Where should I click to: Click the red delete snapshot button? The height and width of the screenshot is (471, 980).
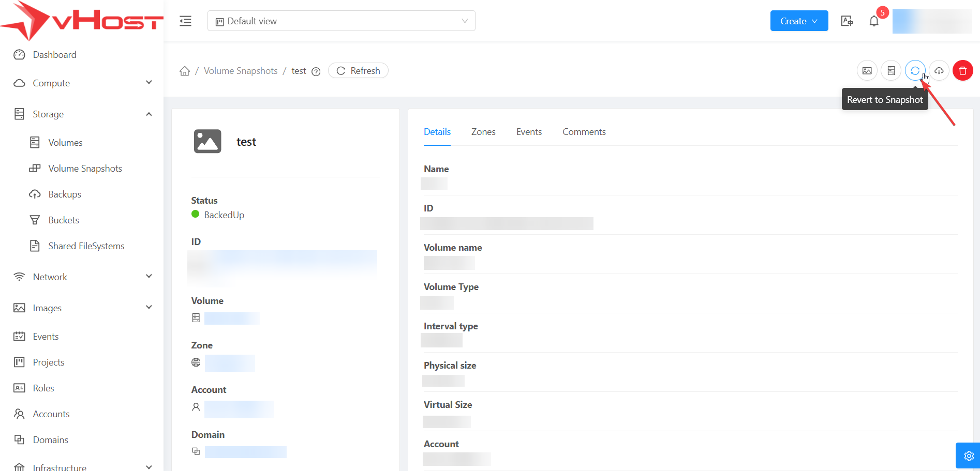click(962, 71)
